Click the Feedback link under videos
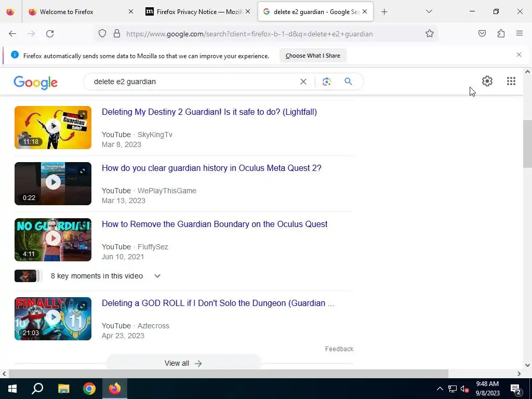532x399 pixels. tap(339, 349)
